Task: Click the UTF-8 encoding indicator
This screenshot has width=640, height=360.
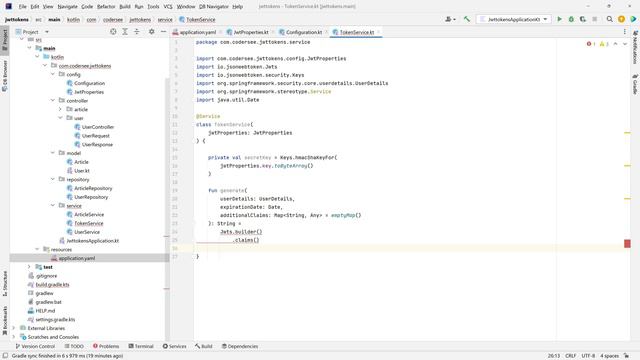Action: tap(588, 356)
